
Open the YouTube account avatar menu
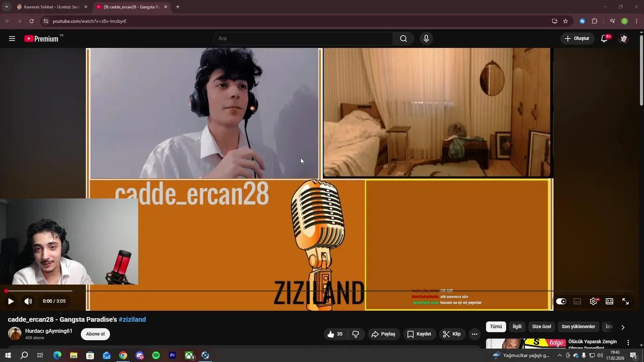[x=624, y=39]
